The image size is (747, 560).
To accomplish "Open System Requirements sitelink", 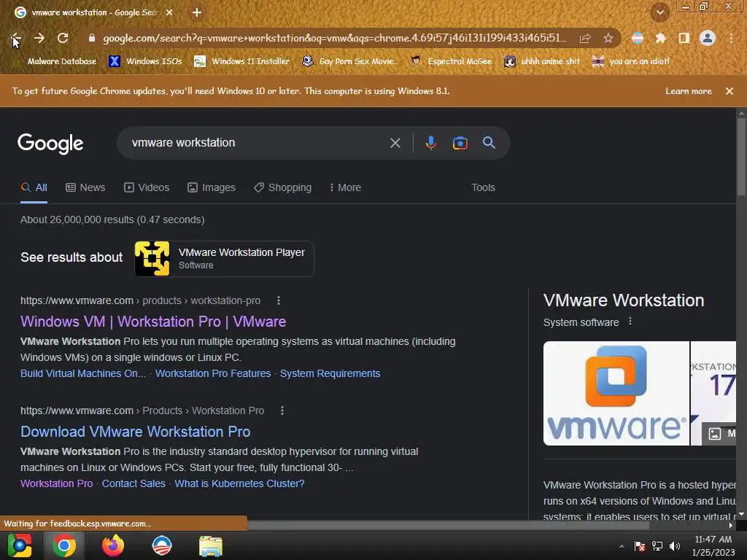I will [x=330, y=373].
